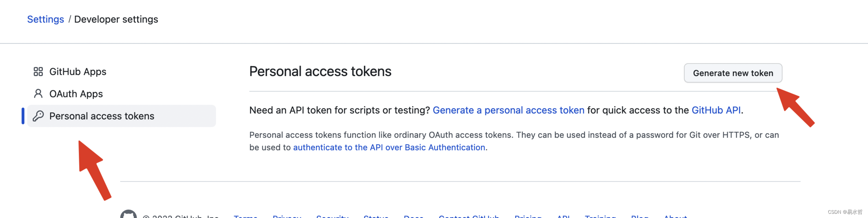
Task: Click the OAuth Apps person icon
Action: 38,94
